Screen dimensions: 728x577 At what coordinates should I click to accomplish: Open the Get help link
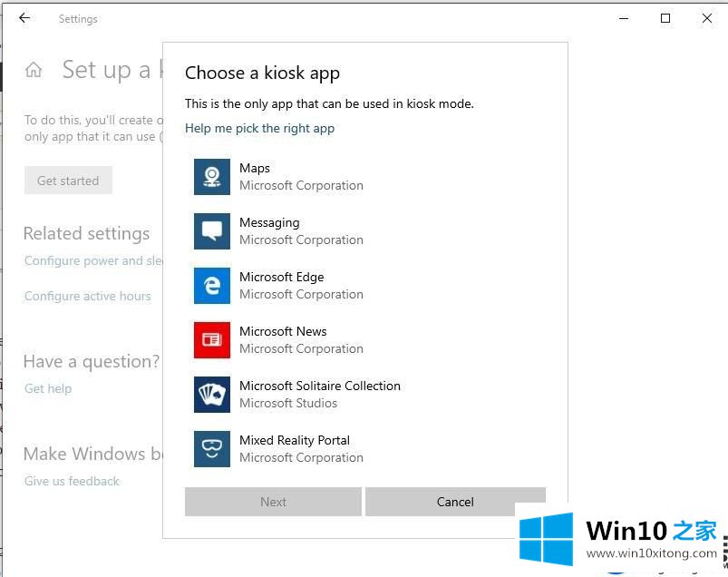(48, 388)
